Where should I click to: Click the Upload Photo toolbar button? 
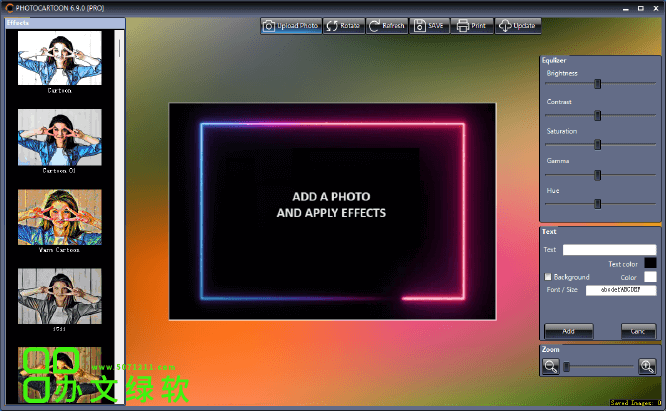point(291,26)
